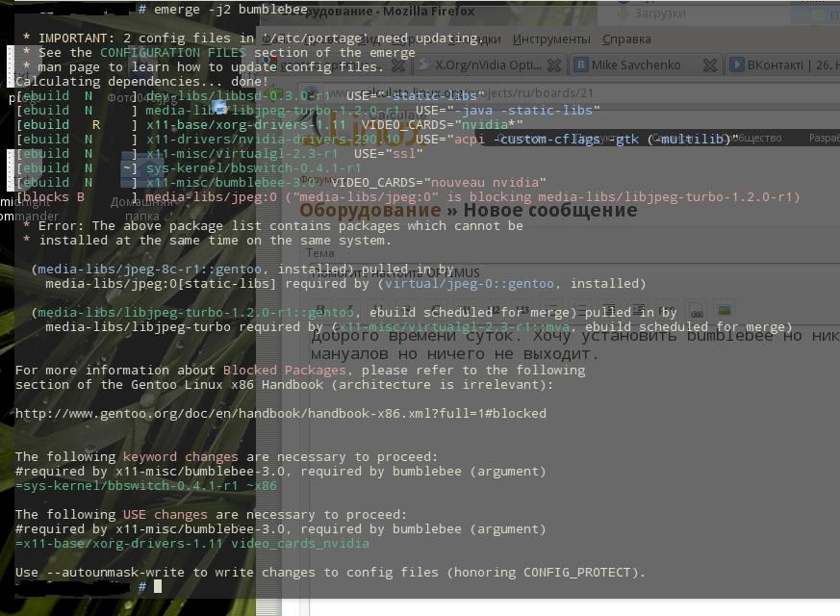Open the Справка menu in Firefox

coord(626,39)
